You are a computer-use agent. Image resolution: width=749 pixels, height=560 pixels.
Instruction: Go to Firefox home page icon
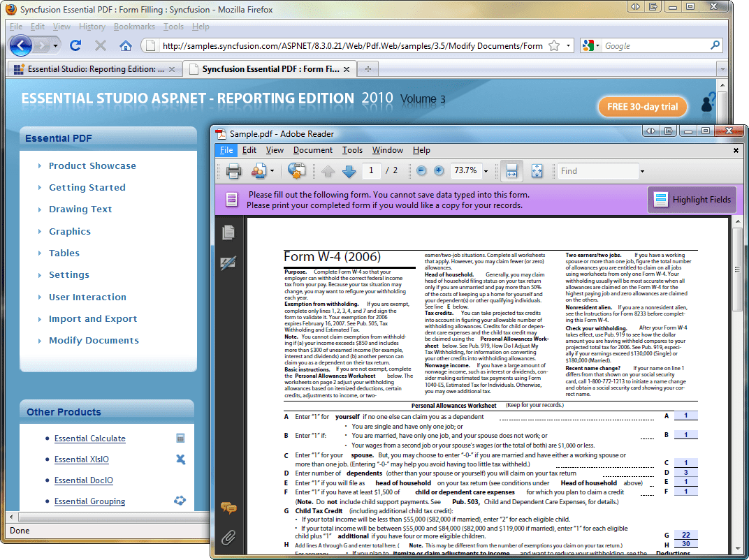(x=126, y=45)
